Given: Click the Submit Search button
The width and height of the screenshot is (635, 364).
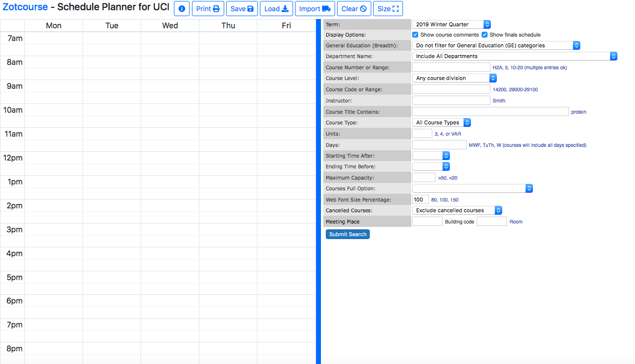Looking at the screenshot, I should point(348,234).
